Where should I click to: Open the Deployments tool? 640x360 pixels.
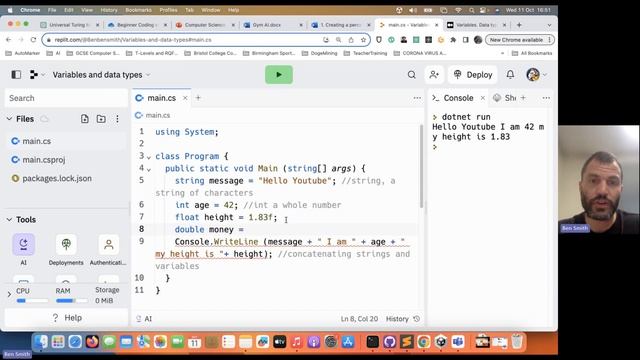[x=66, y=250]
